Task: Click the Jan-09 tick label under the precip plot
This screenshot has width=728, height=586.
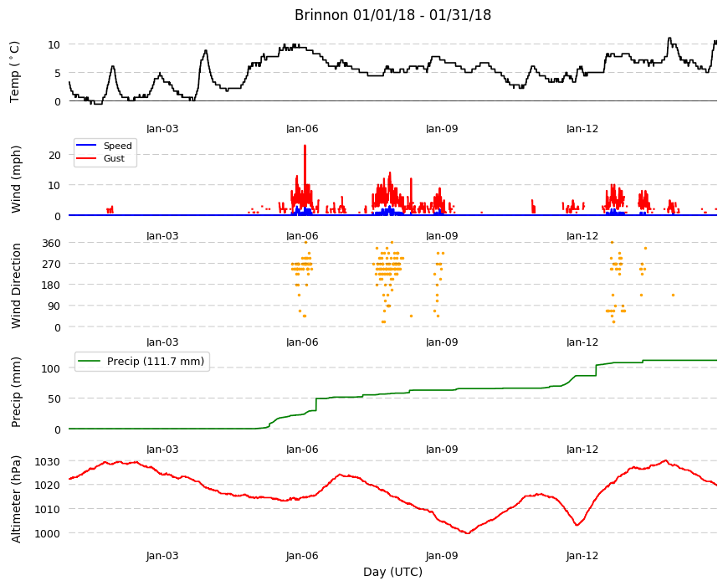Action: 442,450
